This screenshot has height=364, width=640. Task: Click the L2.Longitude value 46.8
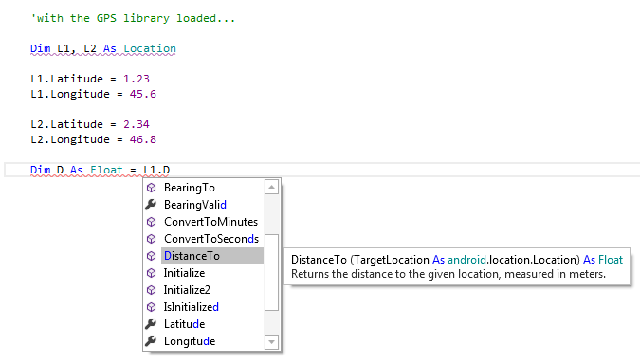coord(143,139)
